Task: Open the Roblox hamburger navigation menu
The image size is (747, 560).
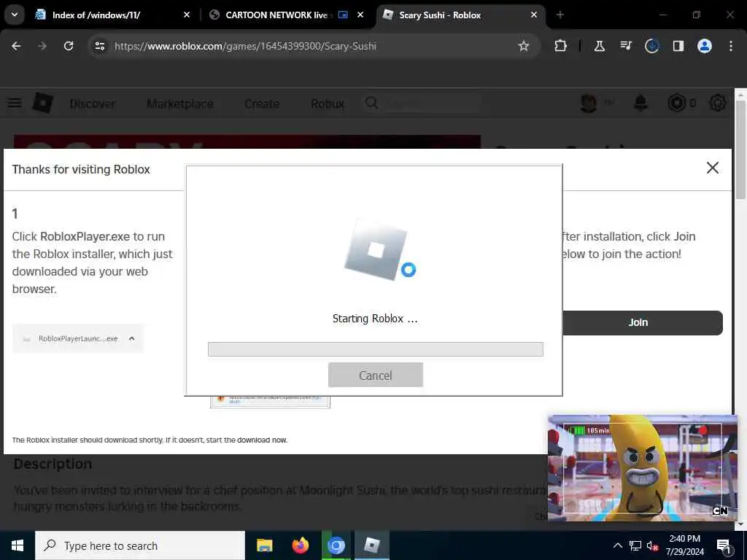Action: point(15,103)
